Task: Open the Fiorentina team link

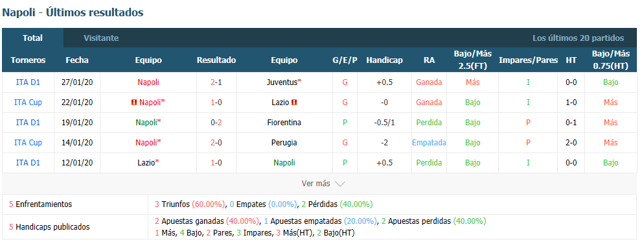Action: pyautogui.click(x=284, y=123)
